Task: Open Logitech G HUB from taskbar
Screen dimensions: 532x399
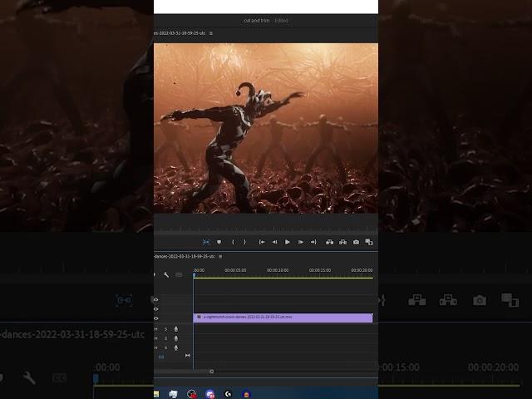Action: point(228,394)
